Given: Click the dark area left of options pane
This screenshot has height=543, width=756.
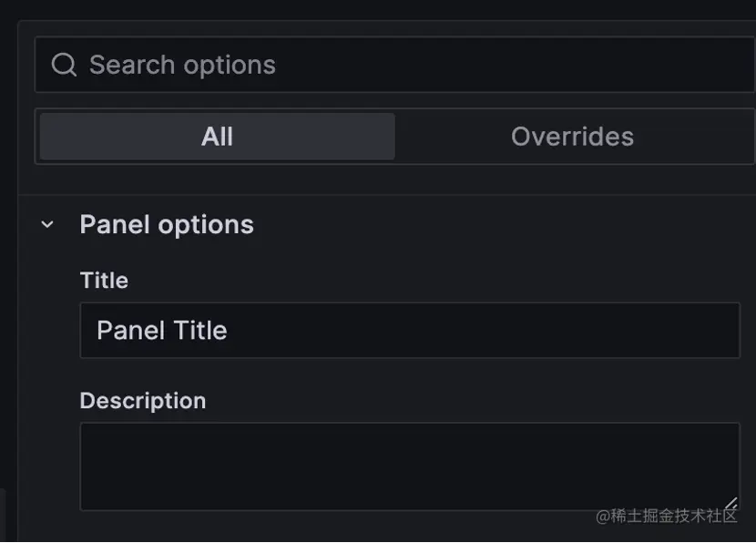Looking at the screenshot, I should point(8,273).
